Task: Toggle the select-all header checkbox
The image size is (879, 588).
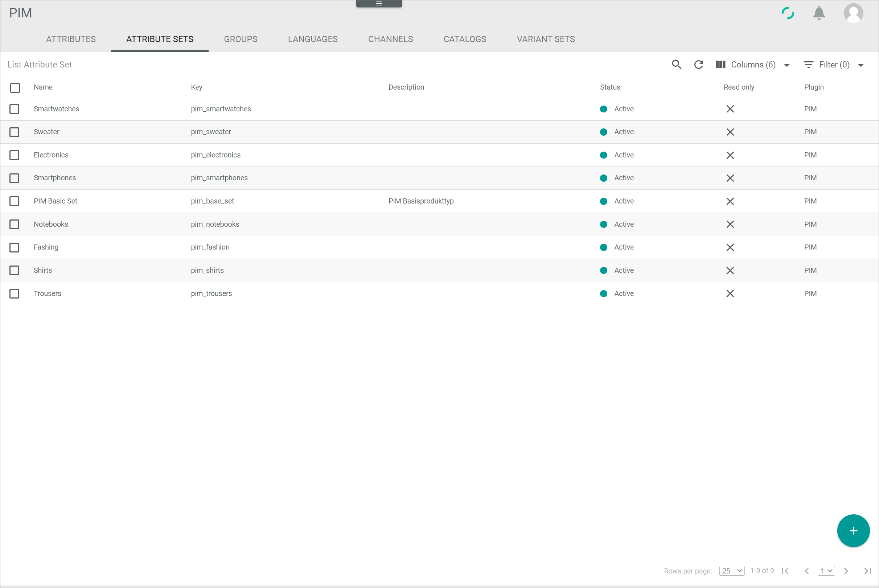Action: tap(15, 88)
